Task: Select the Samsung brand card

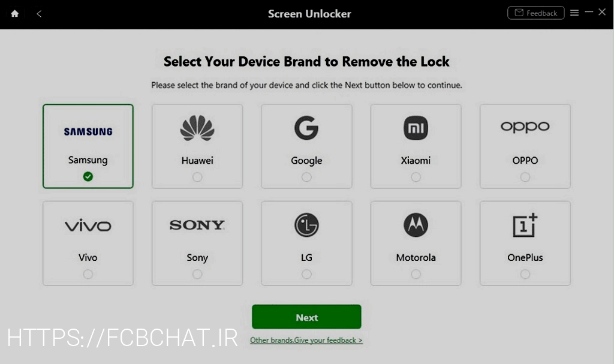Action: [88, 146]
